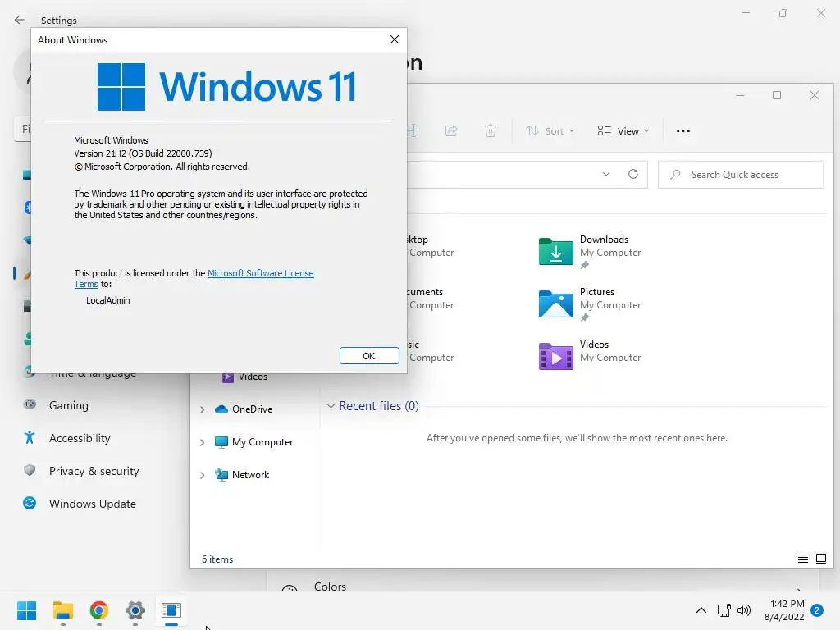
Task: Click the 'LocalAdmin' licensee name
Action: coord(107,300)
